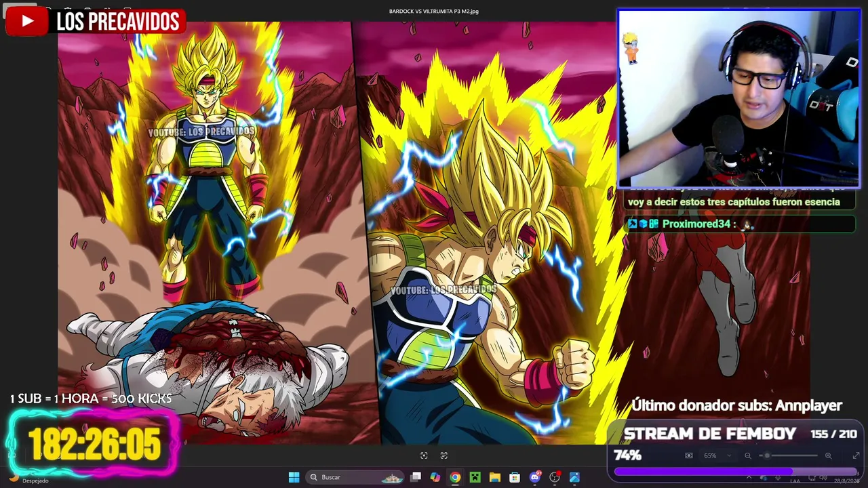Click the Despejado weather widget
868x488 pixels.
31,480
